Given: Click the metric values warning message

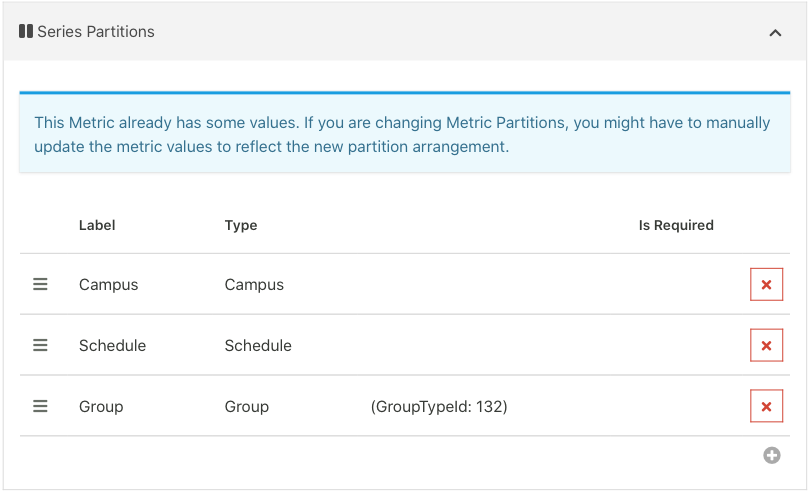Looking at the screenshot, I should pos(405,133).
